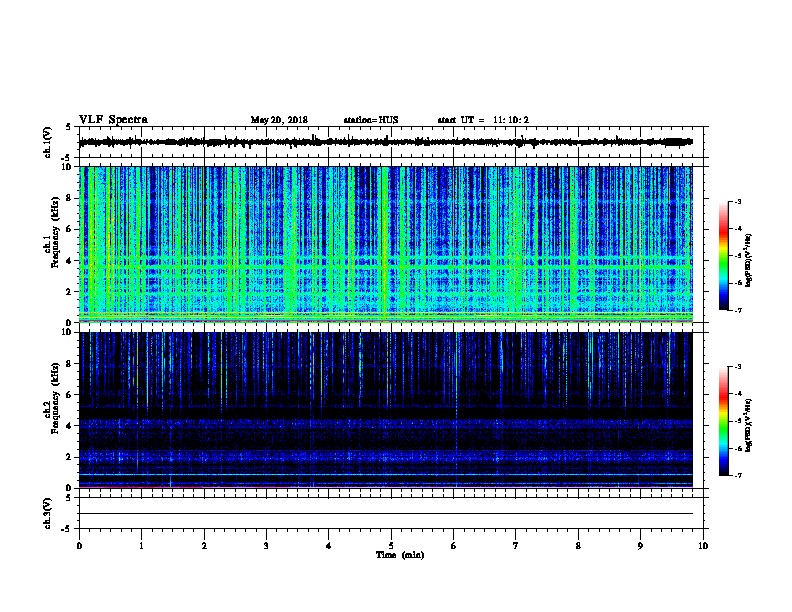This screenshot has width=792, height=612.
Task: Click the ch.1 colorbar 'log(PSD)' unit label
Action: 749,260
